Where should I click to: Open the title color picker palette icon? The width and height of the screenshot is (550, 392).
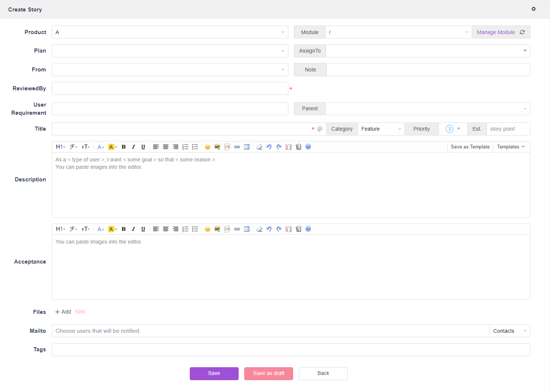pos(320,129)
